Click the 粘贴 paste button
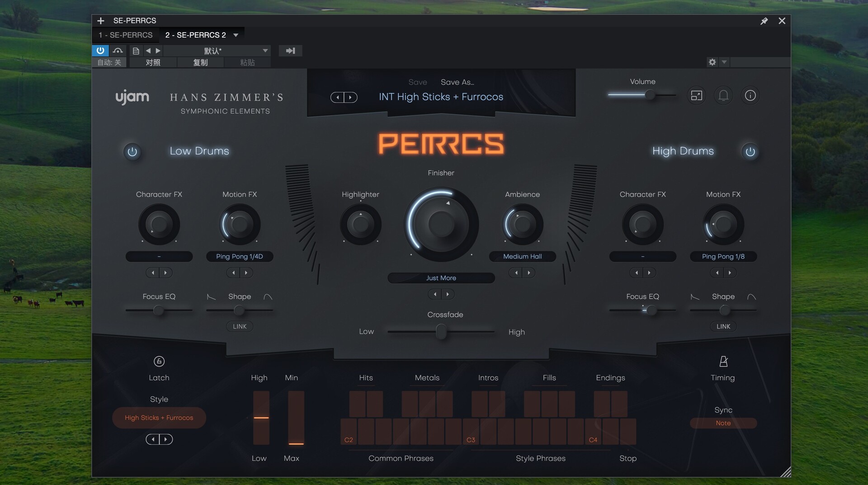868x485 pixels. [x=247, y=62]
